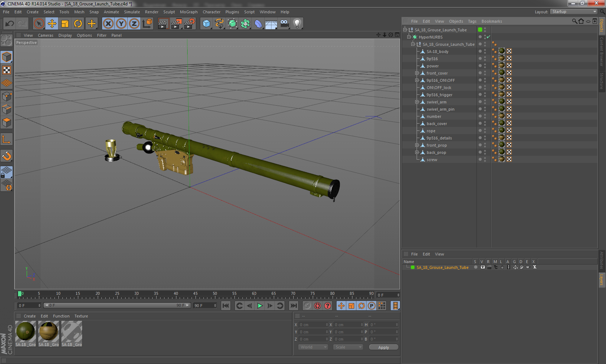Add a Cube primitive object
Screen dimensions: 606x364
click(x=206, y=24)
